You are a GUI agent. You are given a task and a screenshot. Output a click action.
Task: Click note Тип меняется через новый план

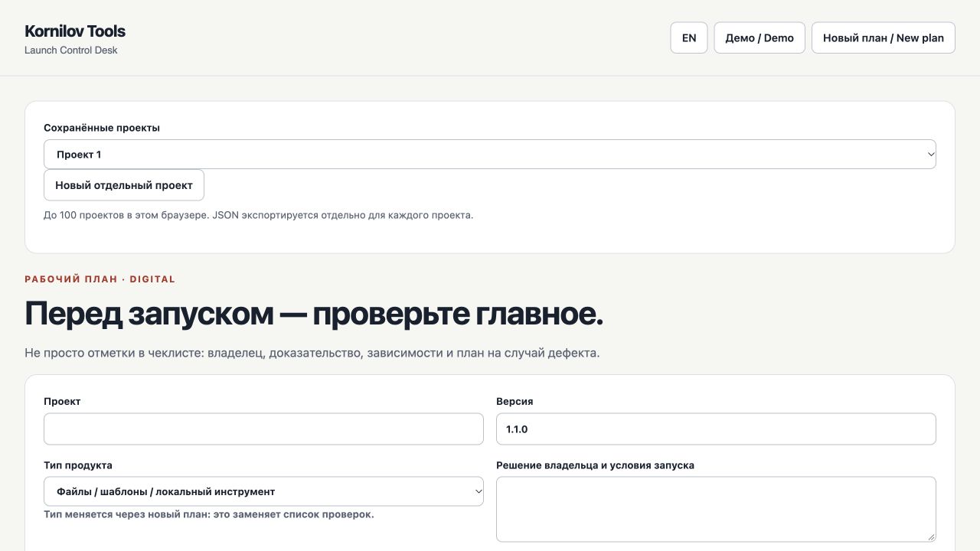(209, 514)
